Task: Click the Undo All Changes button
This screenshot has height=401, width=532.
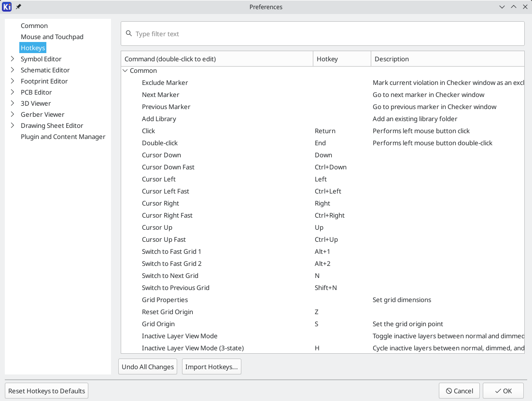Action: [x=147, y=367]
